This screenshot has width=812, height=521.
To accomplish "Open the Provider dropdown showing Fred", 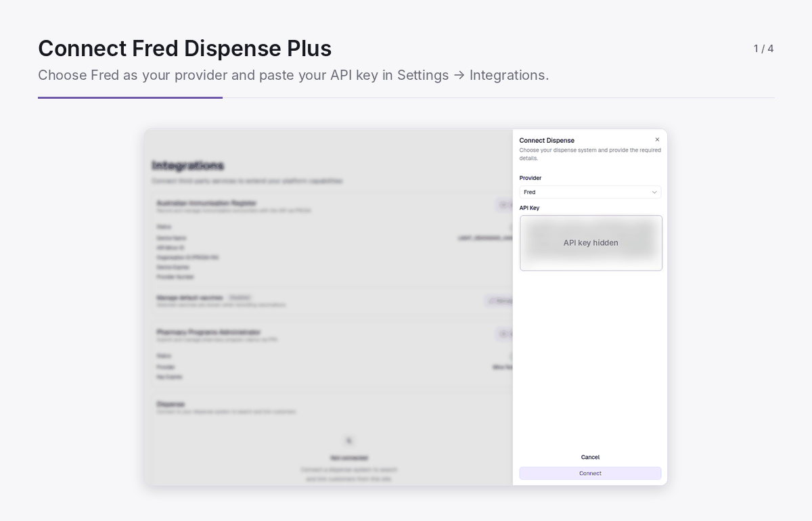I will 590,192.
